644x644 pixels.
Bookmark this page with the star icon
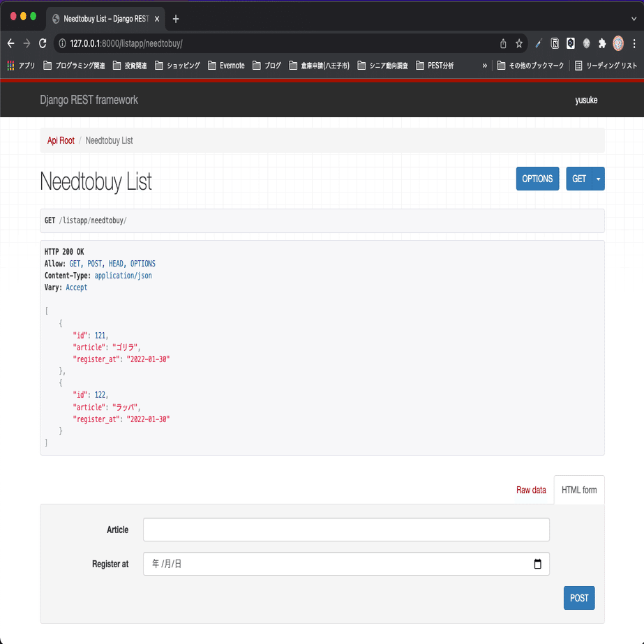coord(519,43)
